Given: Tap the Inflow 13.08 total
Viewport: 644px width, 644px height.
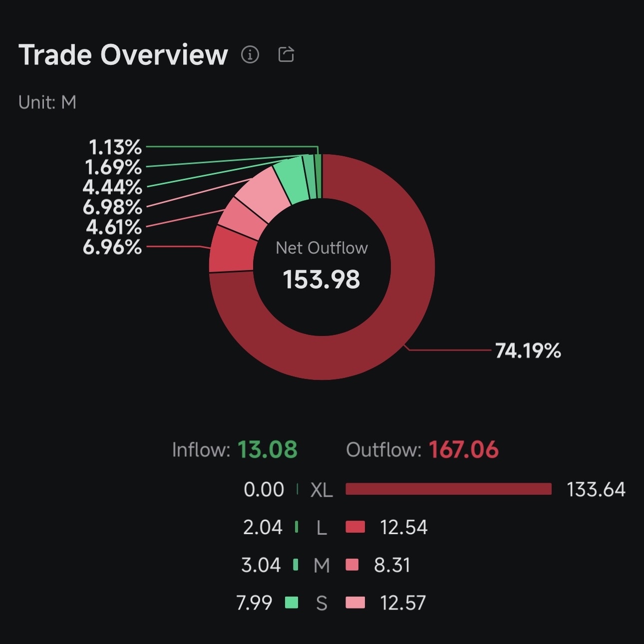Looking at the screenshot, I should click(235, 450).
